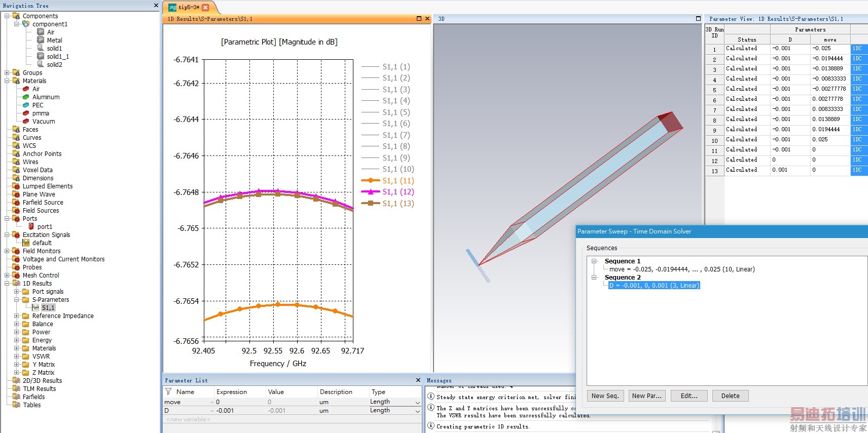This screenshot has width=868, height=433.
Task: Expand the Reference Impedance folder
Action: (17, 316)
